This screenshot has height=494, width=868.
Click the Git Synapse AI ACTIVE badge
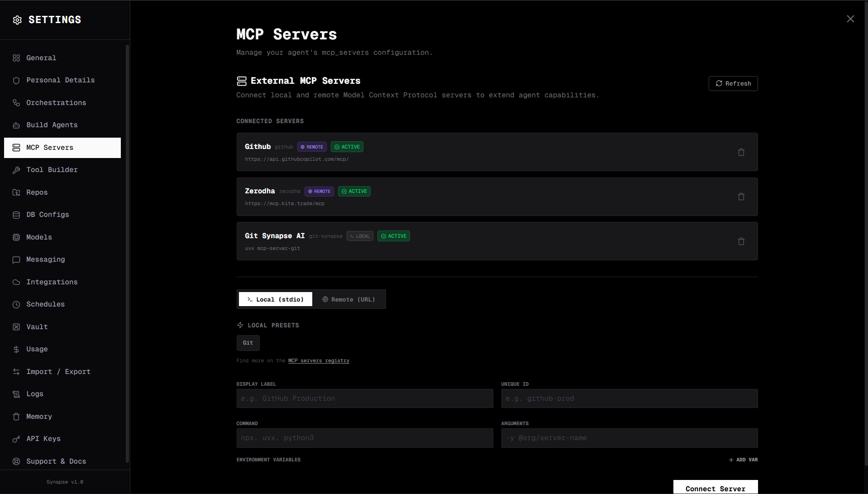coord(394,236)
